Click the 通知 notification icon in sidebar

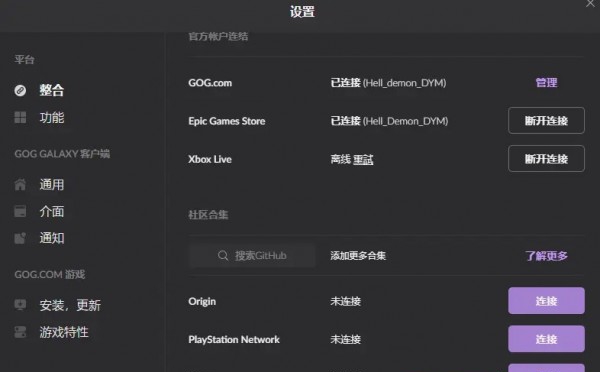(x=20, y=238)
